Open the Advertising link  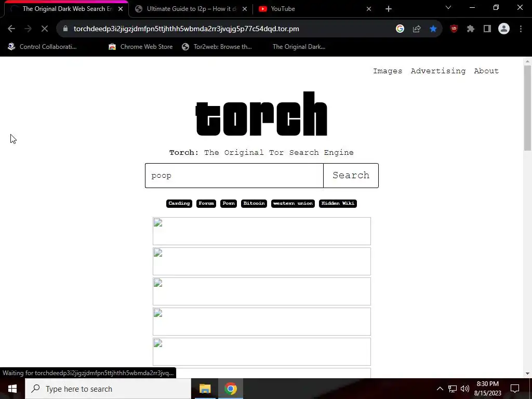coord(438,71)
